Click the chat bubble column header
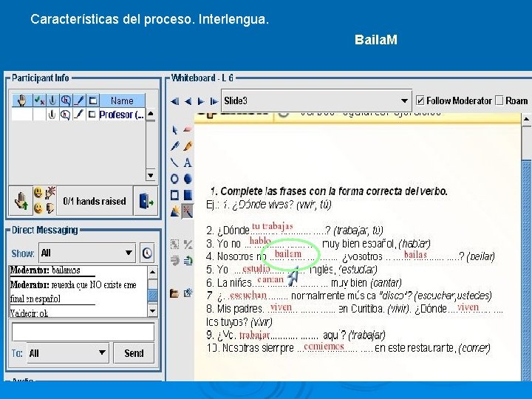This screenshot has width=532, height=399. pos(66,100)
